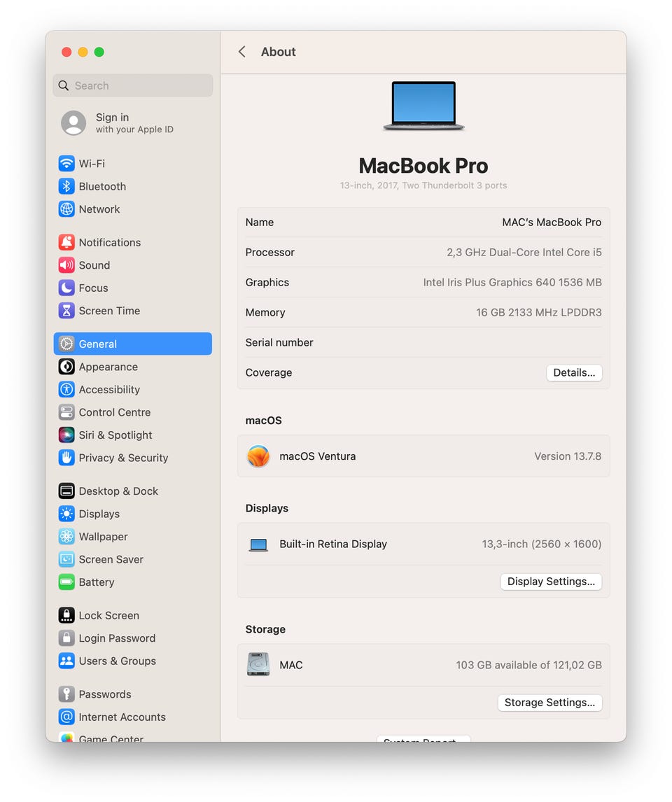Open Login Password padlock icon

[66, 638]
